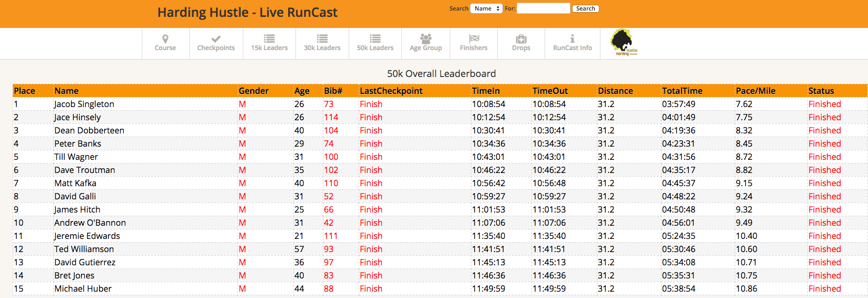Image resolution: width=868 pixels, height=298 pixels.
Task: Click the Checkpoints checkmark icon
Action: (216, 39)
